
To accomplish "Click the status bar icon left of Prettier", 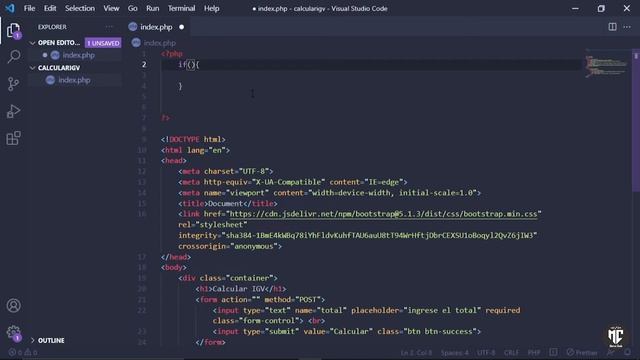I will coord(553,352).
